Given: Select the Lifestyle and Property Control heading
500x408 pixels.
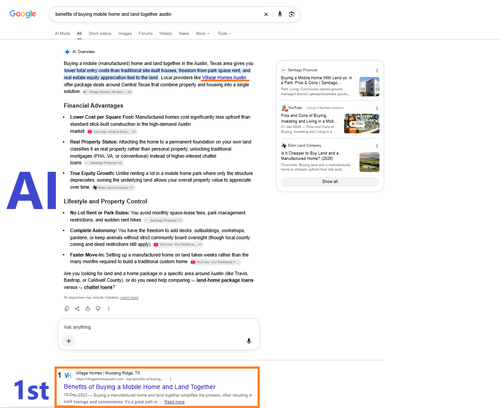Looking at the screenshot, I should point(105,201).
